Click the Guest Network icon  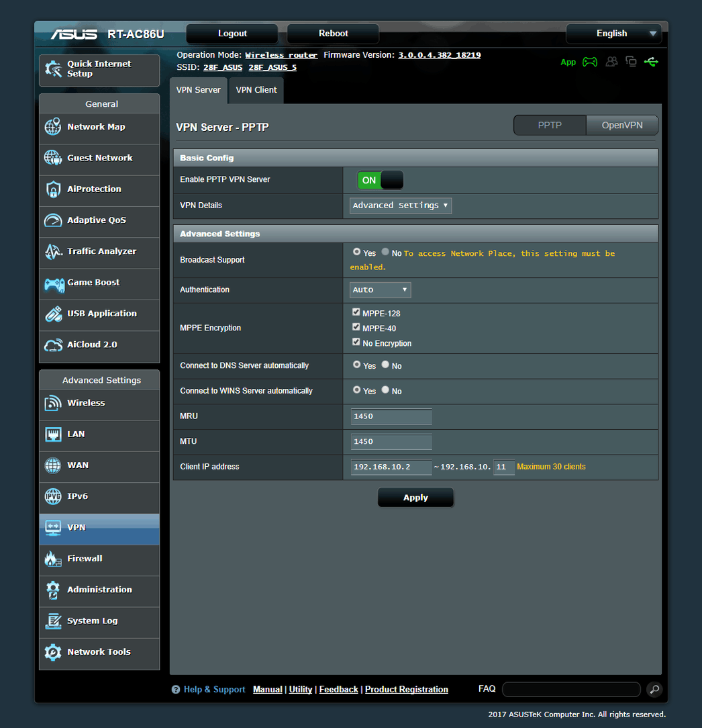(x=53, y=158)
